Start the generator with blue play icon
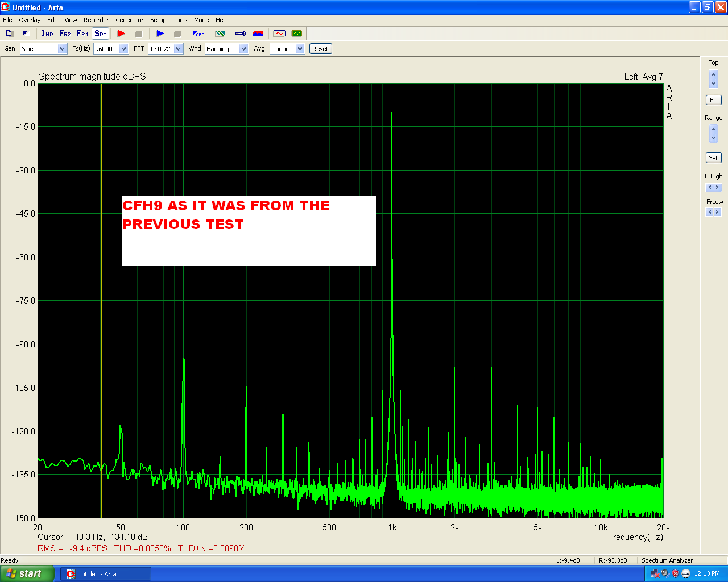 coord(160,34)
